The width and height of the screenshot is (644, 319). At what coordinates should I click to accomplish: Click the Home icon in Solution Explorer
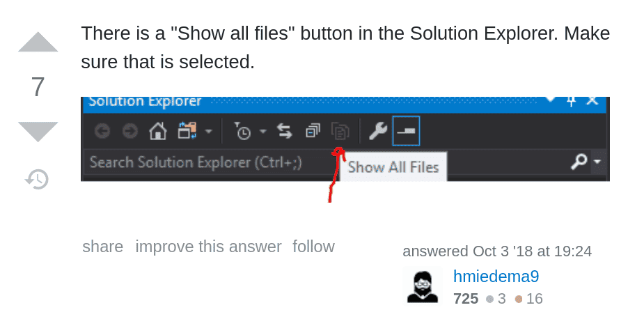pos(158,132)
